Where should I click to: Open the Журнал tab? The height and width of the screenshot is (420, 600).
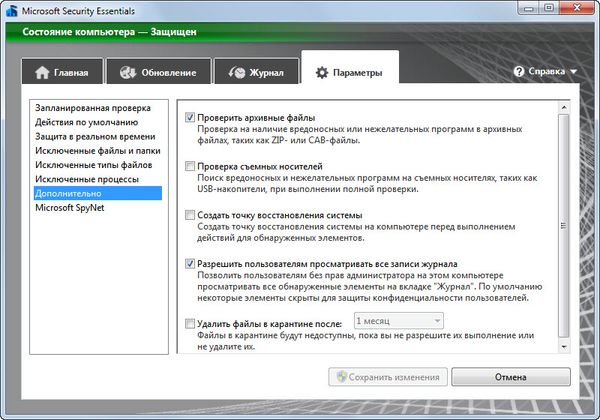pos(256,71)
